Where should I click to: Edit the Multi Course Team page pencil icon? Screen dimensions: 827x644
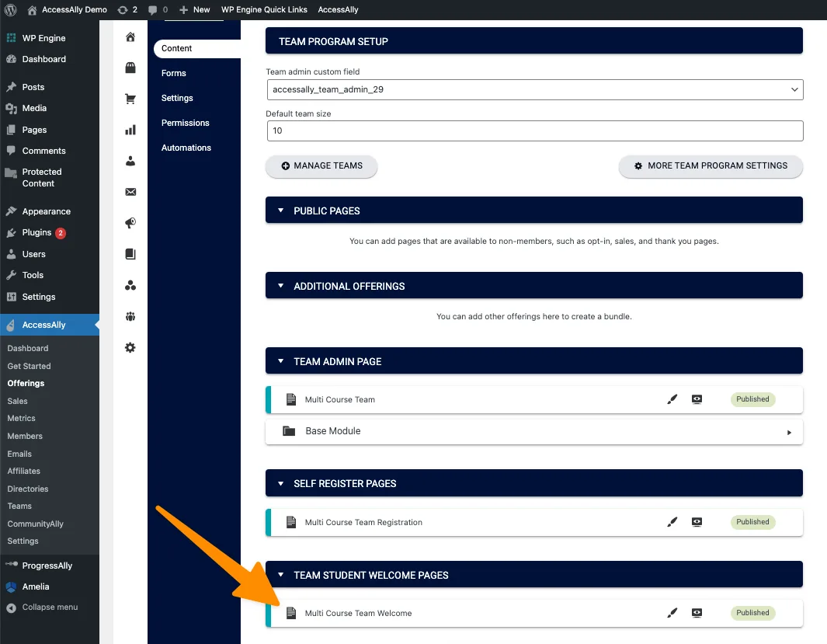click(672, 399)
